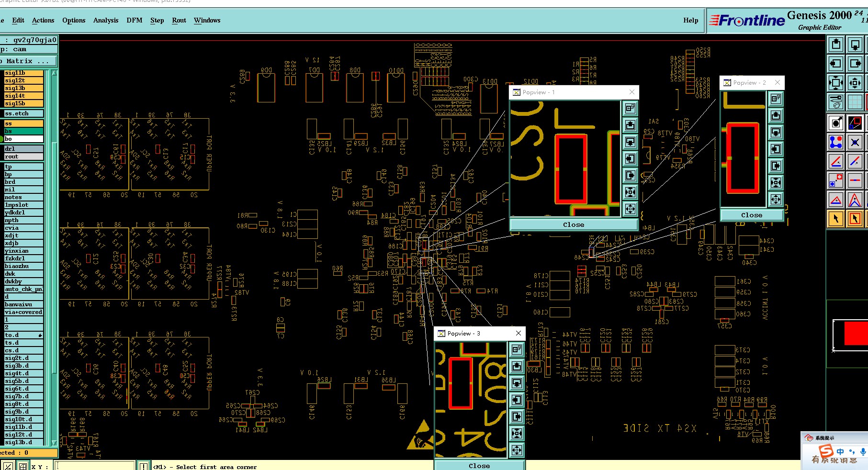The width and height of the screenshot is (868, 470).
Task: Select the auto_chk_pn layer row
Action: point(24,289)
